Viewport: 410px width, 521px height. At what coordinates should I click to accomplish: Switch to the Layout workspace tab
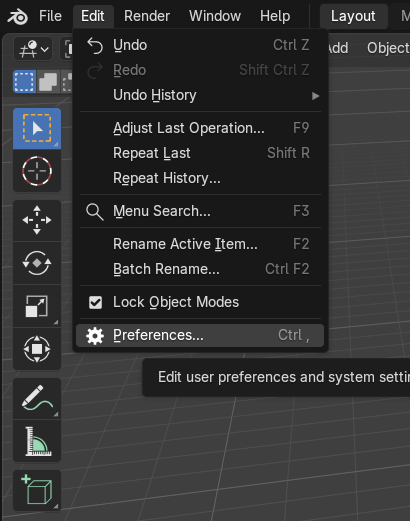coord(353,16)
